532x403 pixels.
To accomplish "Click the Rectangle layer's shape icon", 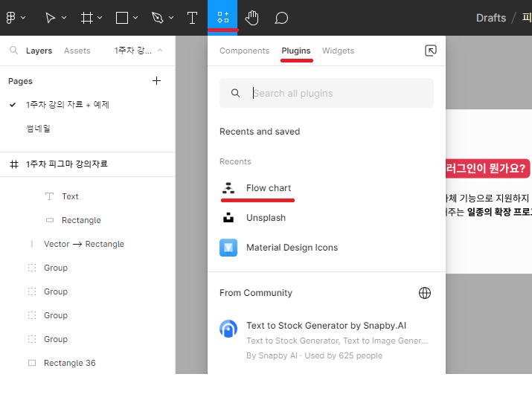I will coord(50,220).
